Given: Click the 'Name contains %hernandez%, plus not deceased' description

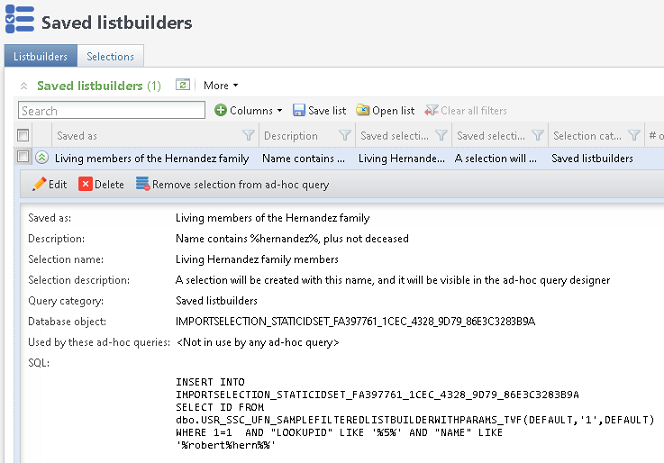Looking at the screenshot, I should pyautogui.click(x=292, y=238).
